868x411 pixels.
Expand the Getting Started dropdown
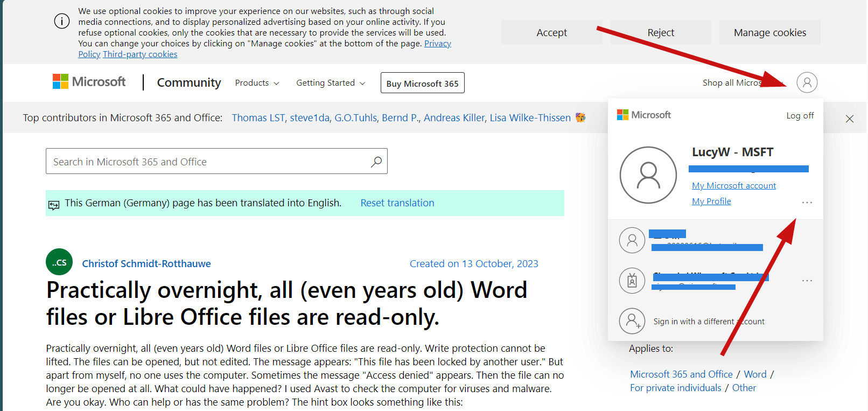pos(331,83)
